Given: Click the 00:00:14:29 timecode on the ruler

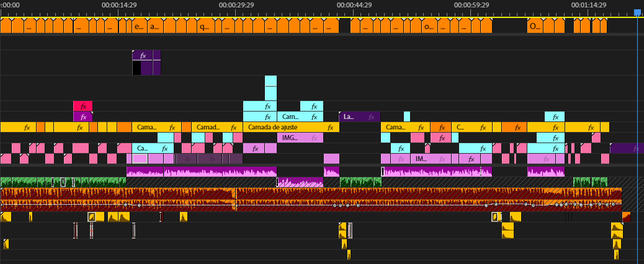Looking at the screenshot, I should (x=119, y=5).
